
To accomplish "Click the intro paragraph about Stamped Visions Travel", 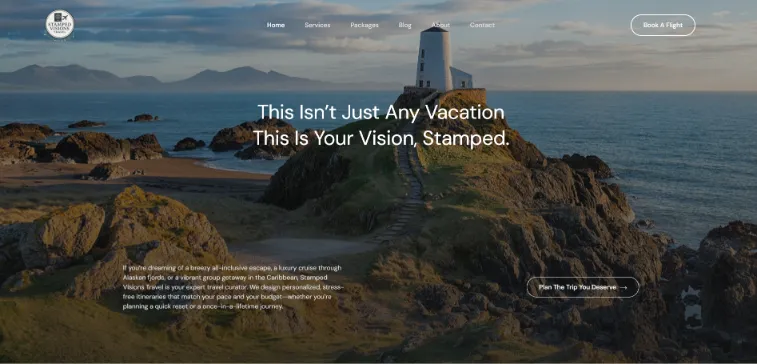I will coord(233,287).
